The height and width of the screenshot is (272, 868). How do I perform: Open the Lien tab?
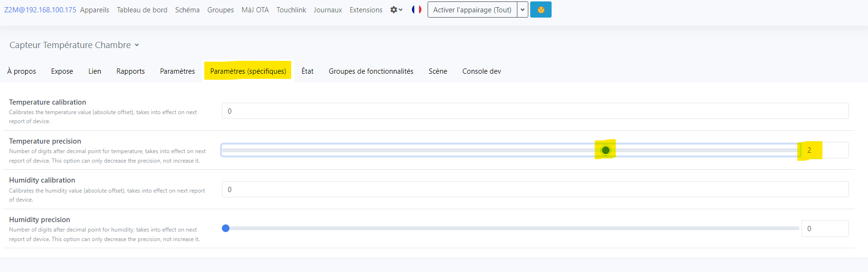(x=95, y=71)
